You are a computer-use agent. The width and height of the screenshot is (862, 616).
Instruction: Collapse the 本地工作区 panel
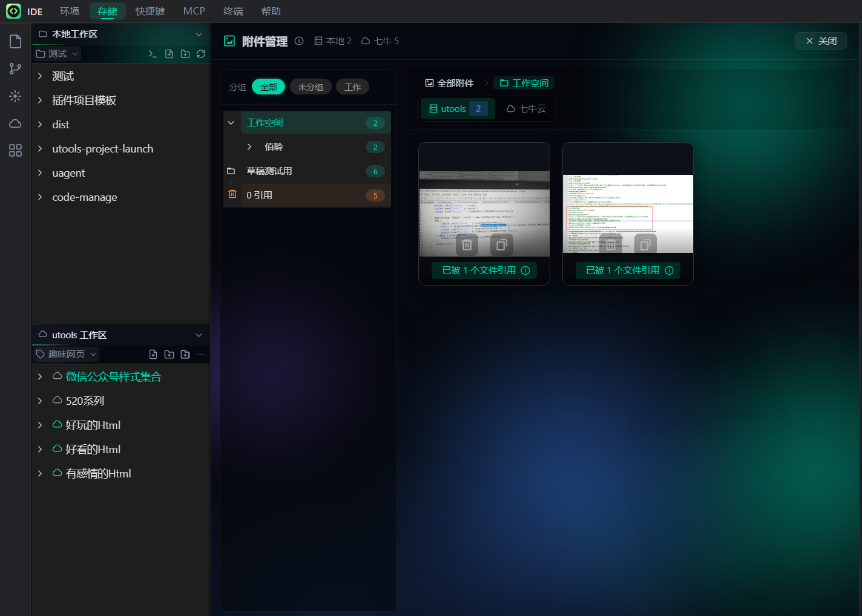(199, 34)
